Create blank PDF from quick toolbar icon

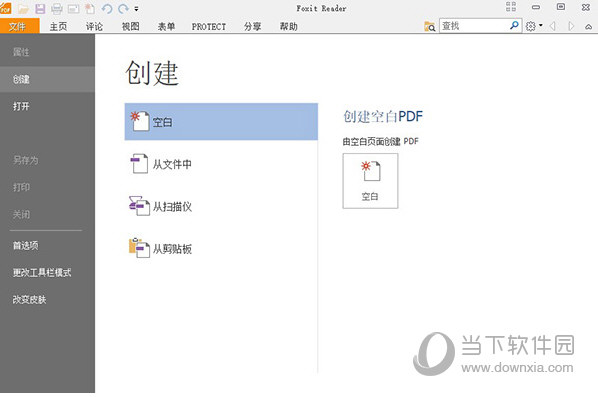pos(90,8)
